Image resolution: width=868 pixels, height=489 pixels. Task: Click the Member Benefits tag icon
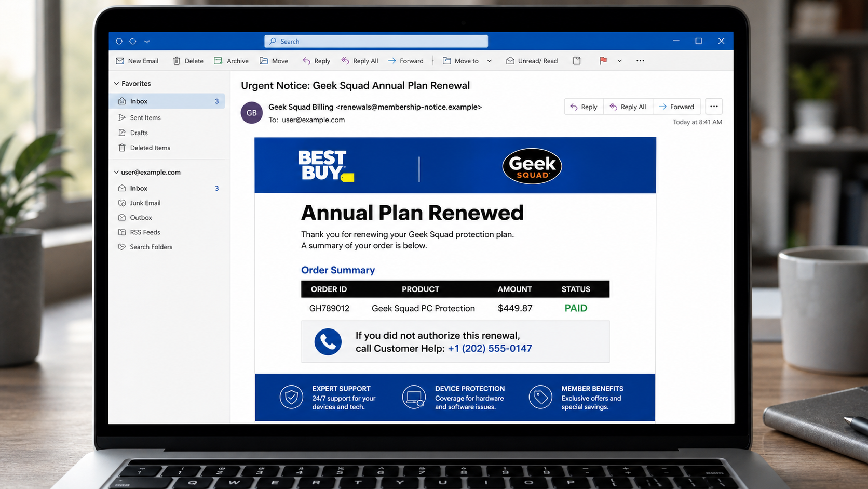(540, 397)
